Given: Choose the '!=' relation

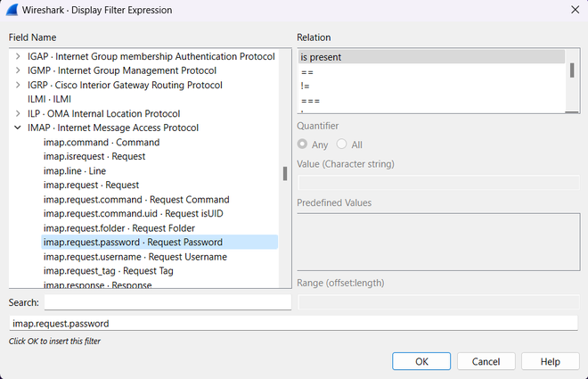Looking at the screenshot, I should (x=431, y=87).
